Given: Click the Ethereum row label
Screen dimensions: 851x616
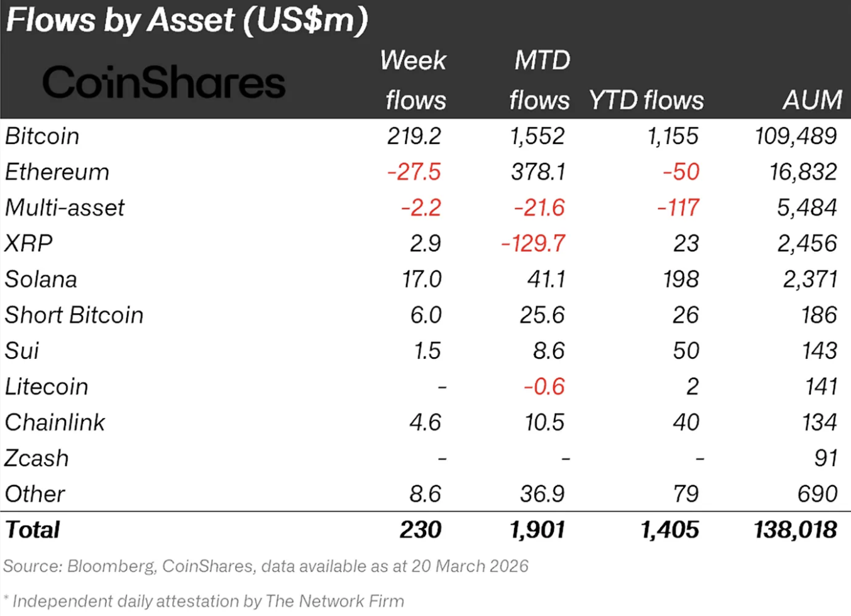Looking at the screenshot, I should point(57,172).
